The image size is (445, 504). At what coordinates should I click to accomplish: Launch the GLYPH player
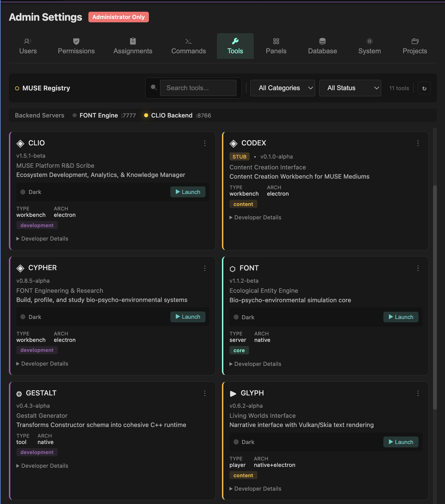click(x=401, y=442)
